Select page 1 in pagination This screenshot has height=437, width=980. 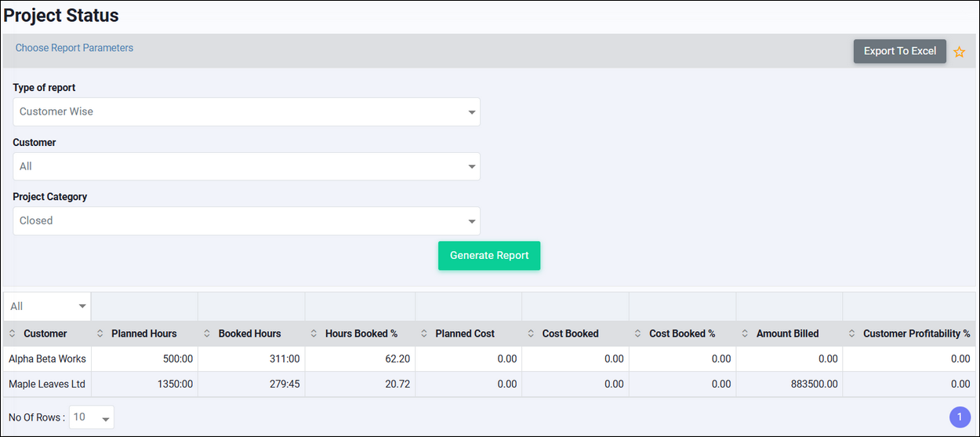point(960,417)
